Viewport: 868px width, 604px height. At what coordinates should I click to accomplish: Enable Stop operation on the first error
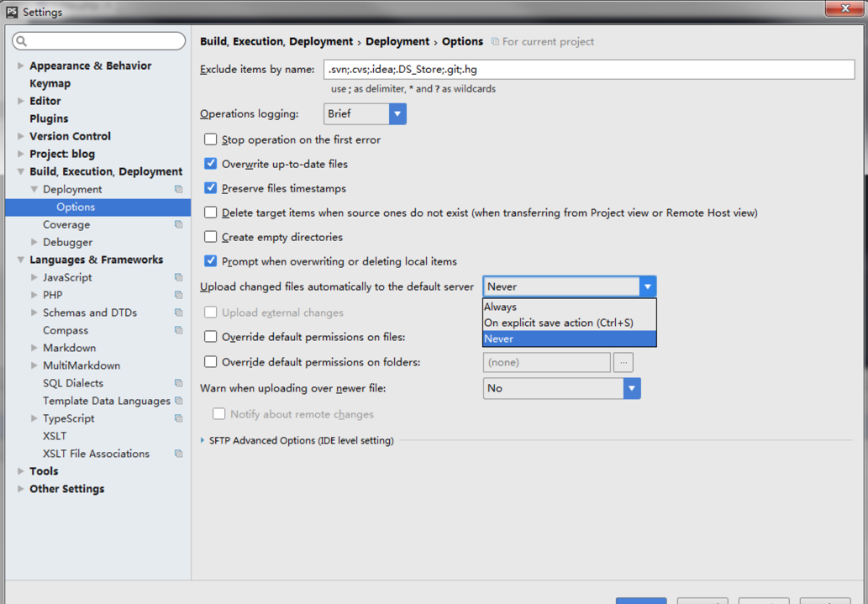point(210,139)
